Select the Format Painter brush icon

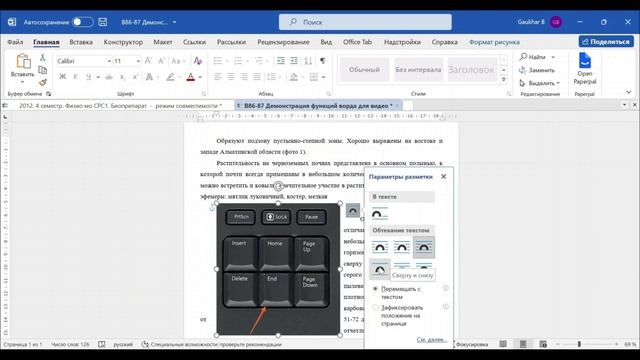coord(42,82)
